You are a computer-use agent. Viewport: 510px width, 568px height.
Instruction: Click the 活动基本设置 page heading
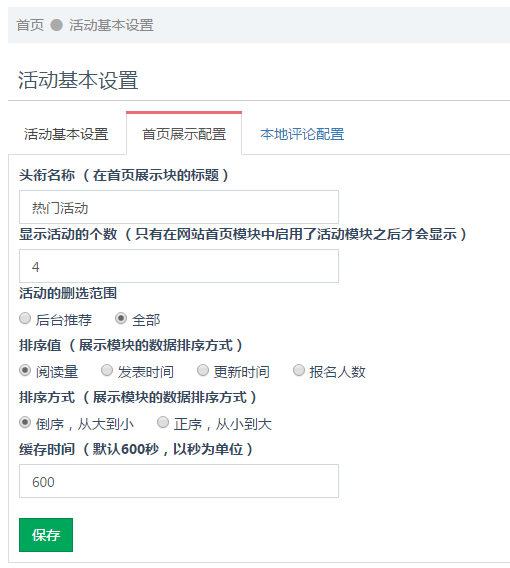click(78, 80)
